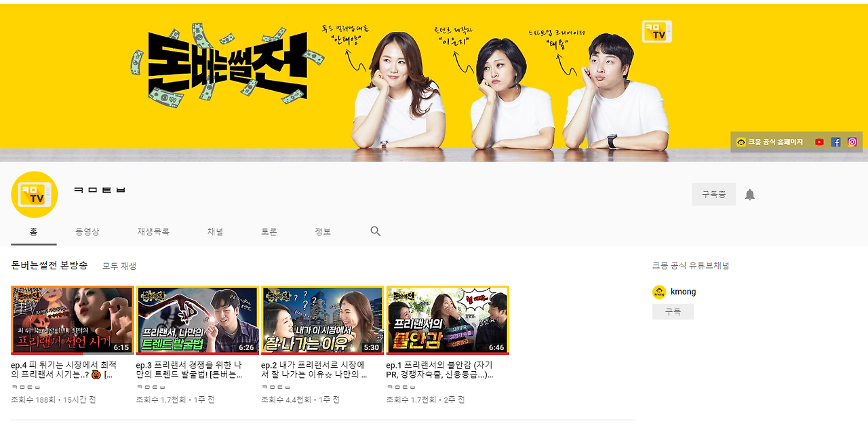Image resolution: width=868 pixels, height=426 pixels.
Task: Switch to the 동영상 tab
Action: (88, 231)
